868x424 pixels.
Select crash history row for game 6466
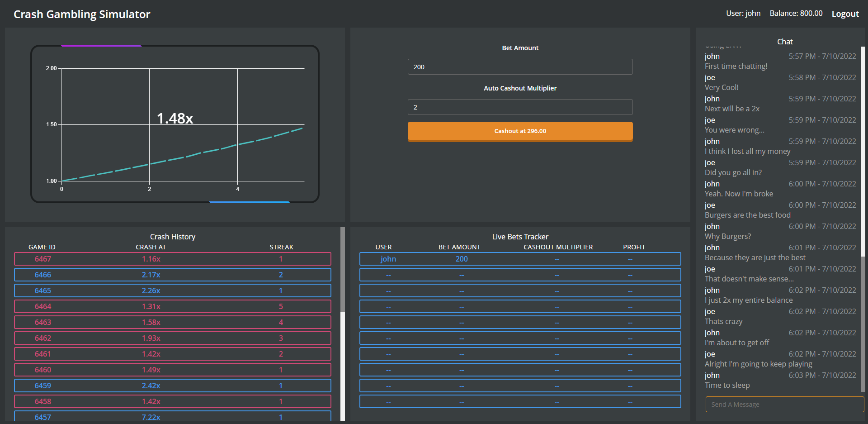pos(172,275)
